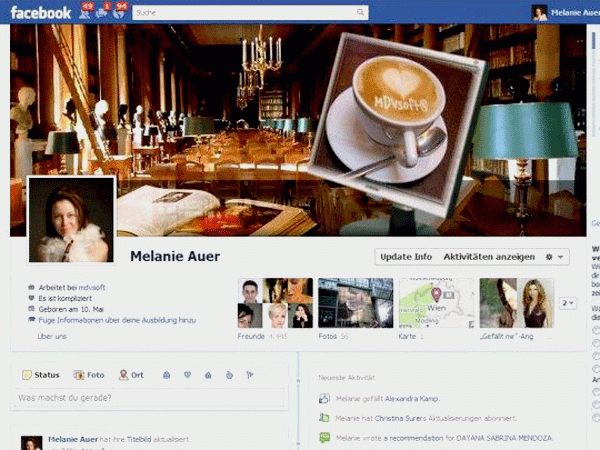Click the flag milestone icon in composer

250,375
